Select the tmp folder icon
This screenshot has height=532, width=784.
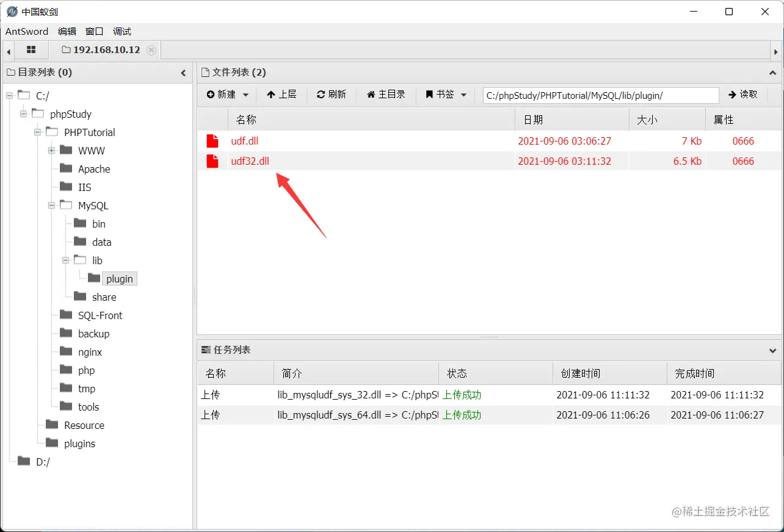coord(66,388)
